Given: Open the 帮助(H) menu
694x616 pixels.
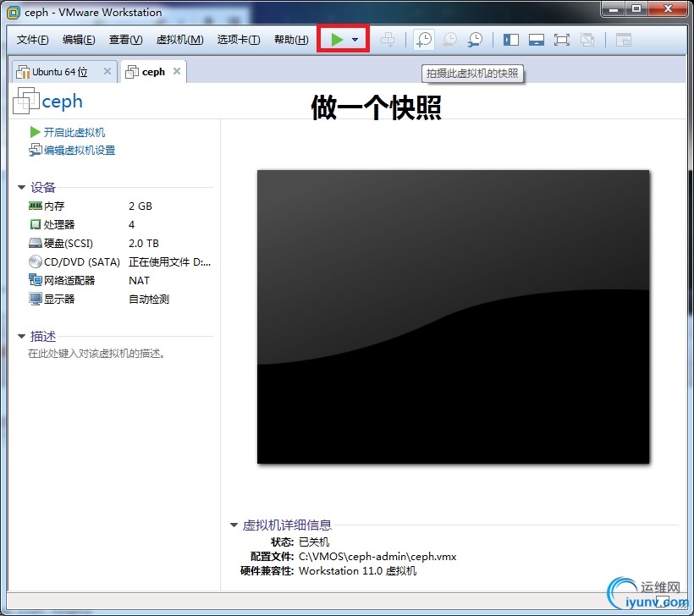Looking at the screenshot, I should [291, 40].
